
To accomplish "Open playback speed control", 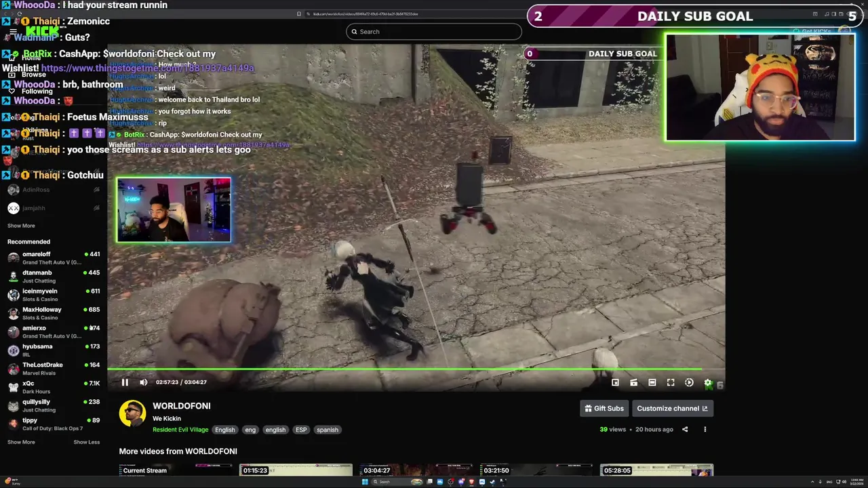I will 689,382.
